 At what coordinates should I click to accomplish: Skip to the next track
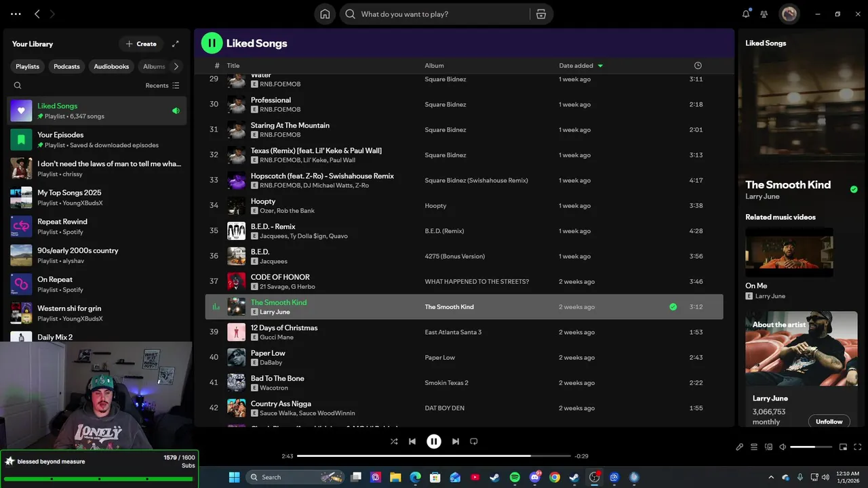pyautogui.click(x=456, y=441)
